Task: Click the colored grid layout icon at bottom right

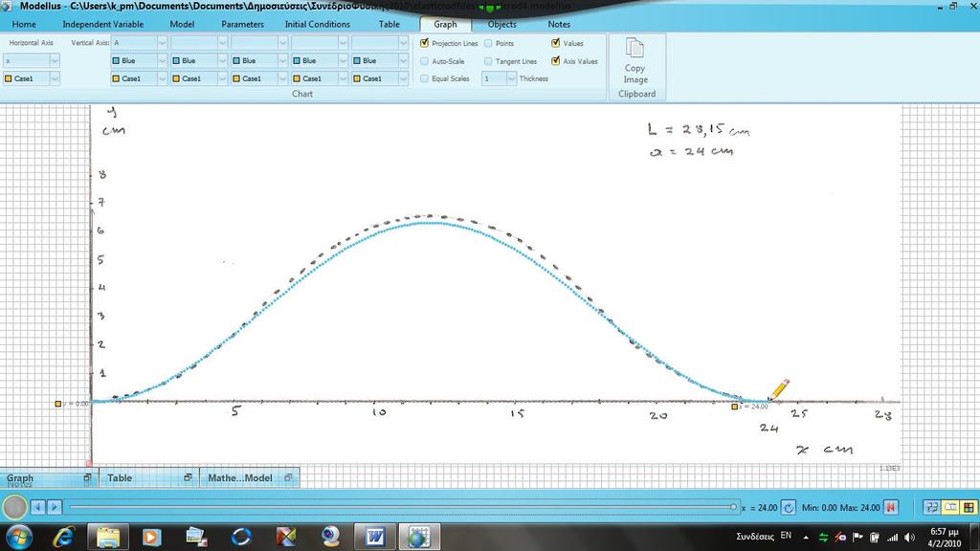Action: pos(969,507)
